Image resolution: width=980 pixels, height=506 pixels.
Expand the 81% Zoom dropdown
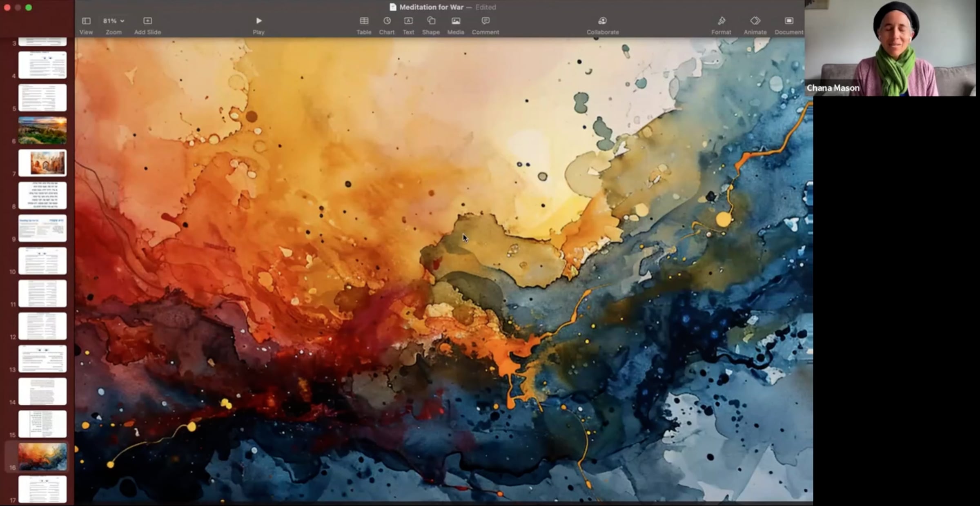pyautogui.click(x=114, y=21)
